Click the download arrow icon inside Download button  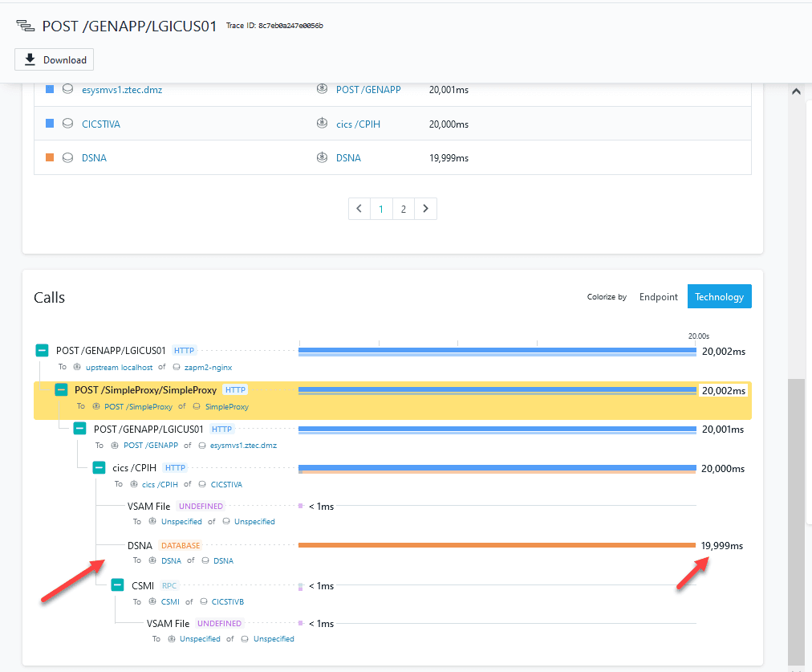(30, 59)
